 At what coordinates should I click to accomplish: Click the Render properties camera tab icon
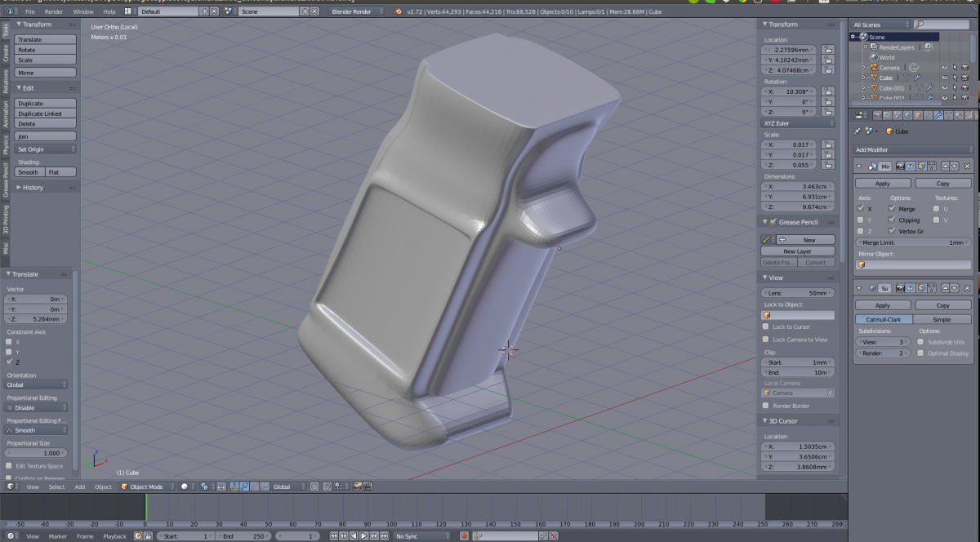coord(878,116)
